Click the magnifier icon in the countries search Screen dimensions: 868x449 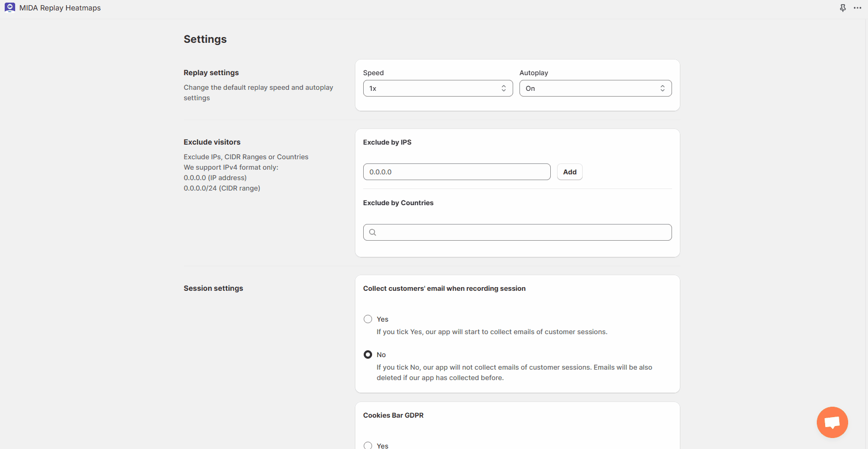pos(373,232)
